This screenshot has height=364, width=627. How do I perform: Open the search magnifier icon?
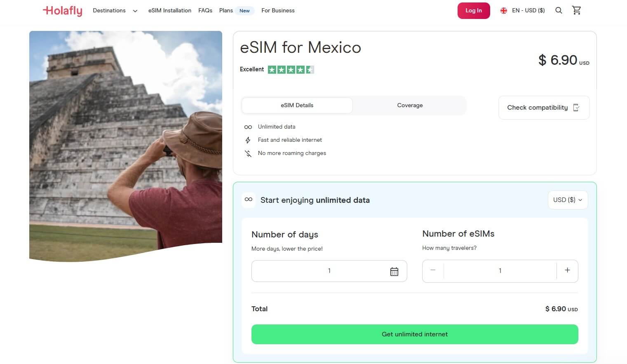click(x=559, y=10)
